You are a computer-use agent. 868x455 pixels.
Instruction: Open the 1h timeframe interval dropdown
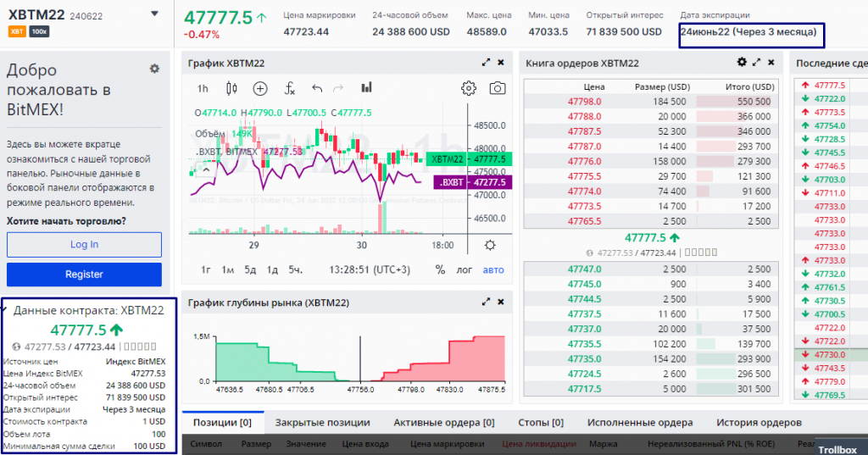tap(203, 88)
